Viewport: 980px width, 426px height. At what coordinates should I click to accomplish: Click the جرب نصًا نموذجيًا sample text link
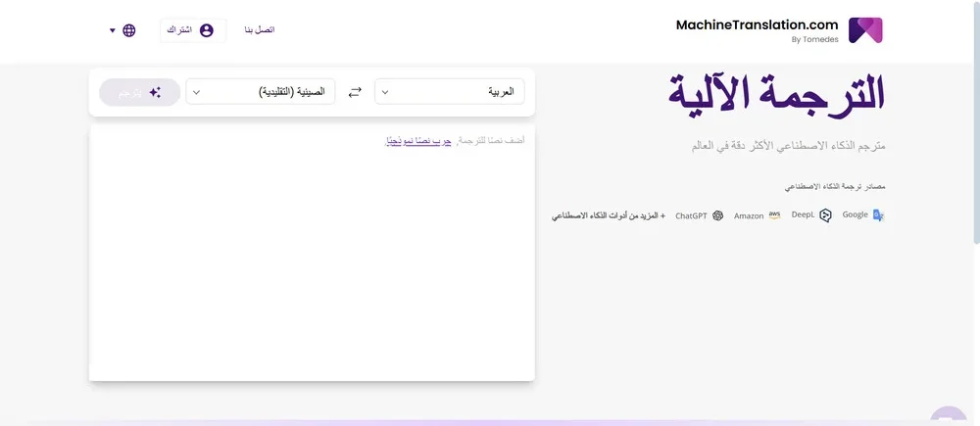coord(417,141)
